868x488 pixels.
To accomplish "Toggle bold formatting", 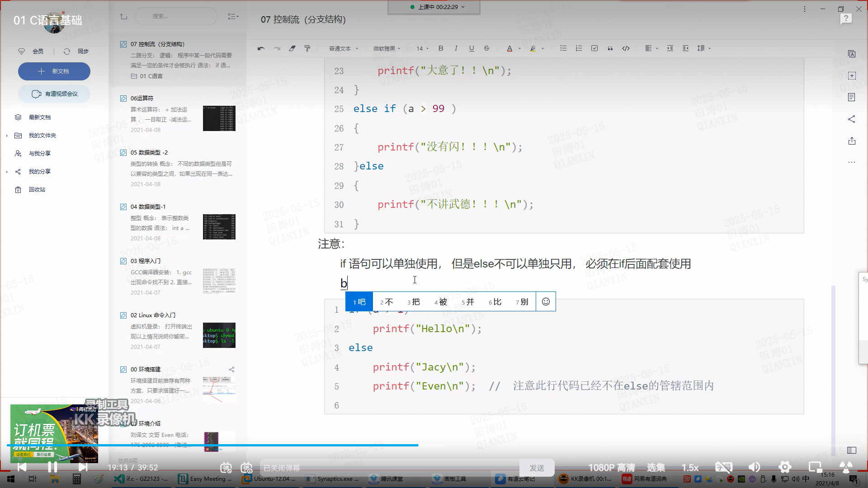I will 441,48.
